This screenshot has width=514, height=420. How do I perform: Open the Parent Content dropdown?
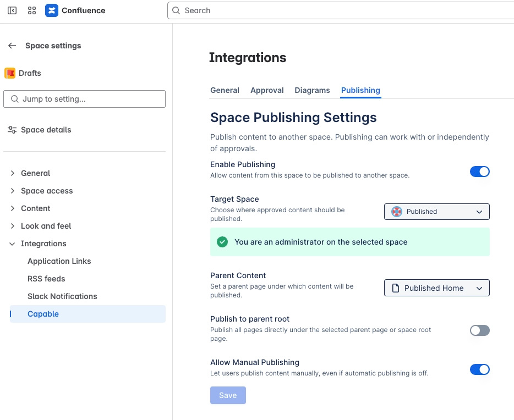(x=436, y=288)
